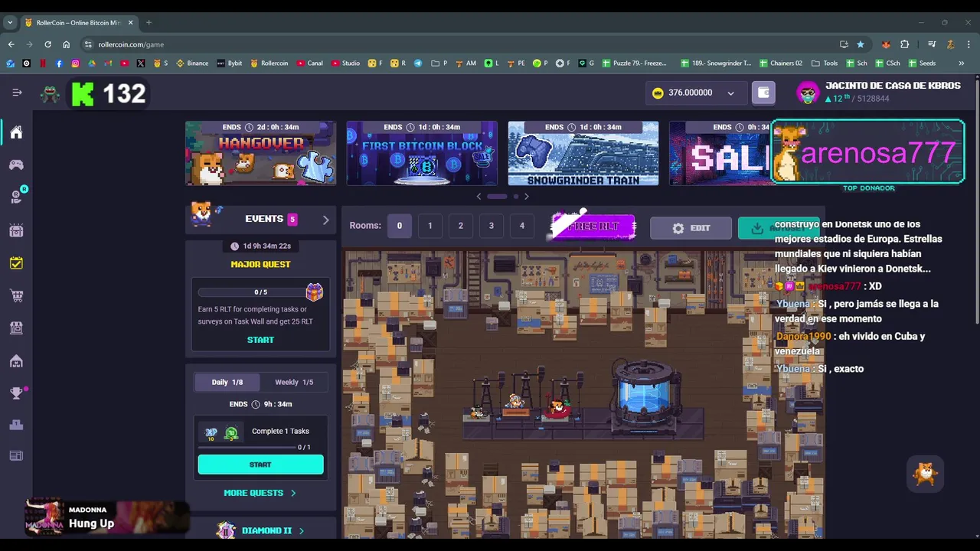Click the major quest gift box
Screen dimensions: 980x551
coord(315,292)
